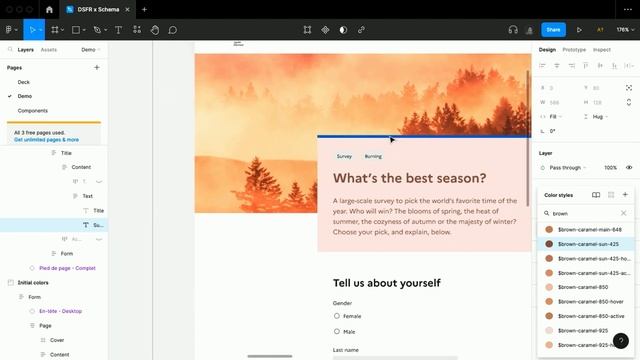Switch to the Inspect tab
Screen dimensions: 640x360
coord(602,49)
